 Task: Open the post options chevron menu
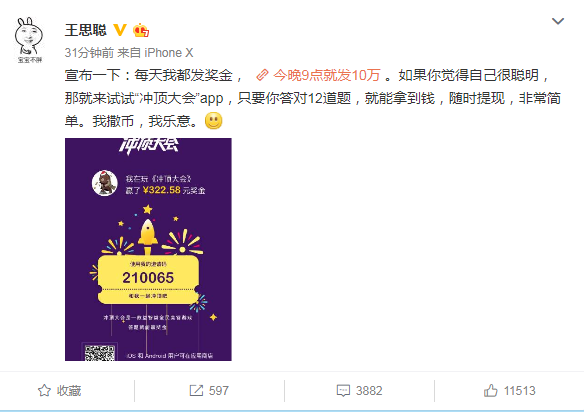[x=558, y=21]
